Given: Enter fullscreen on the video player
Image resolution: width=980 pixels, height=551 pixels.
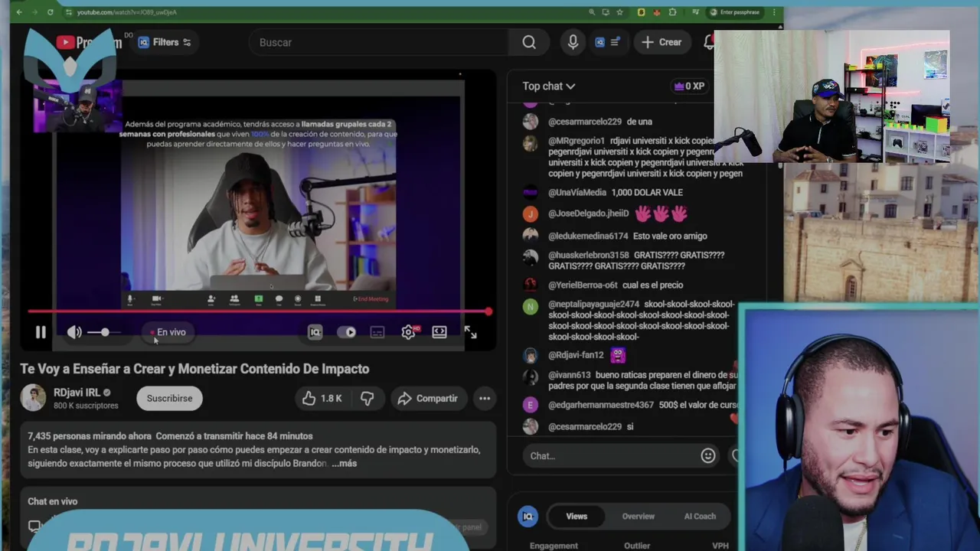Looking at the screenshot, I should coord(470,332).
